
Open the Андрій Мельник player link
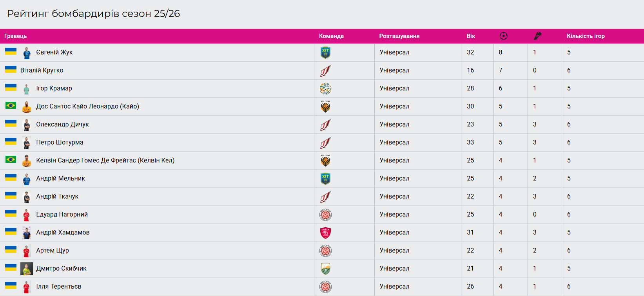[x=60, y=179]
